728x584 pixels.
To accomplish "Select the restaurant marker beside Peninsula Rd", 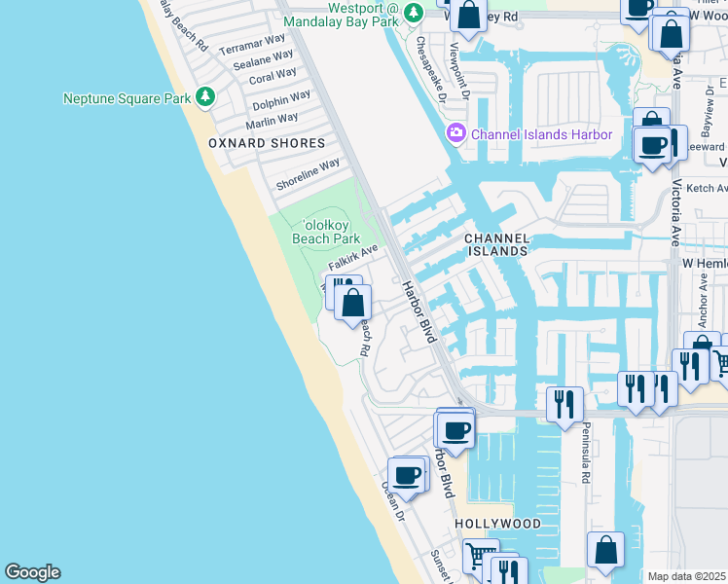I will pyautogui.click(x=564, y=401).
